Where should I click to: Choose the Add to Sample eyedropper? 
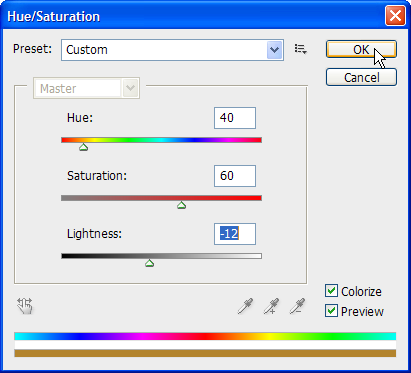coord(271,306)
